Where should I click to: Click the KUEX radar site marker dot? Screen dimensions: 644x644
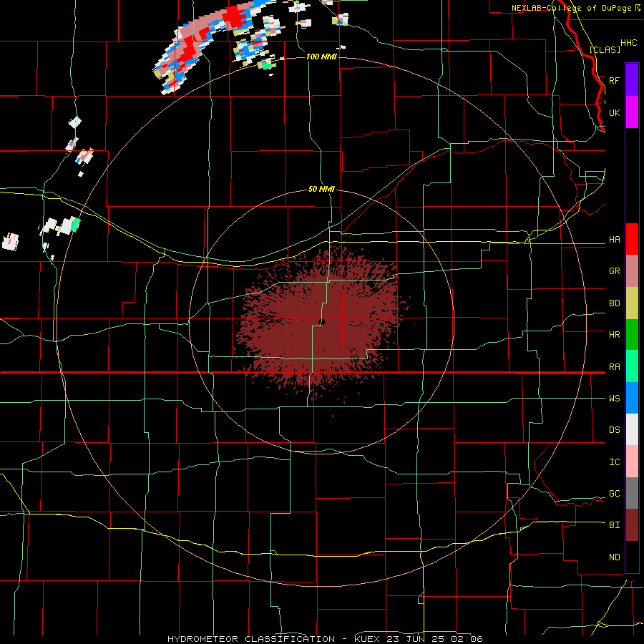pyautogui.click(x=322, y=322)
